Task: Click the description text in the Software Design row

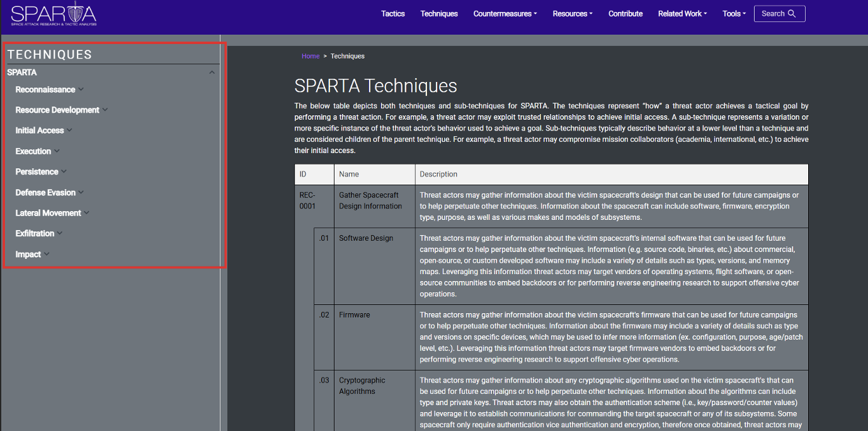Action: pyautogui.click(x=610, y=266)
